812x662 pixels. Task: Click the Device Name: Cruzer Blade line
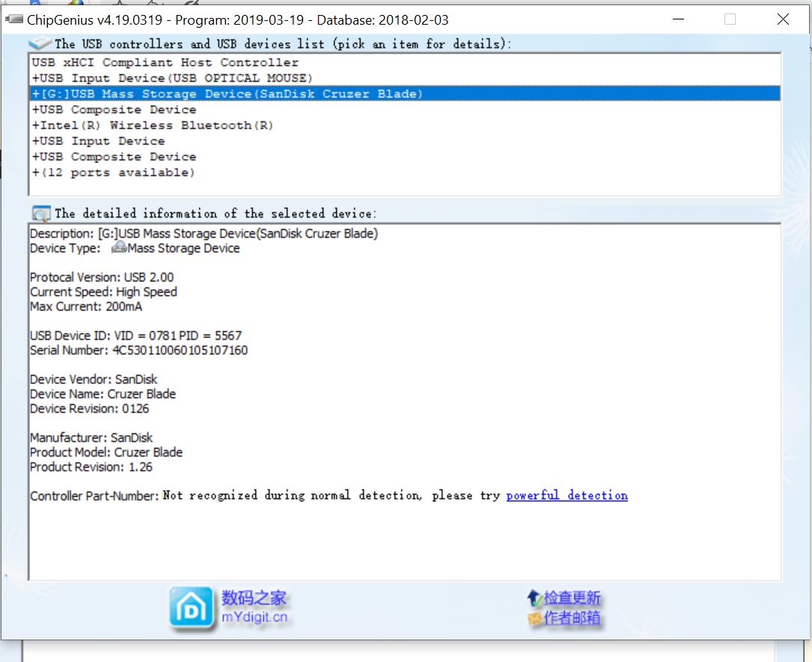[x=103, y=394]
